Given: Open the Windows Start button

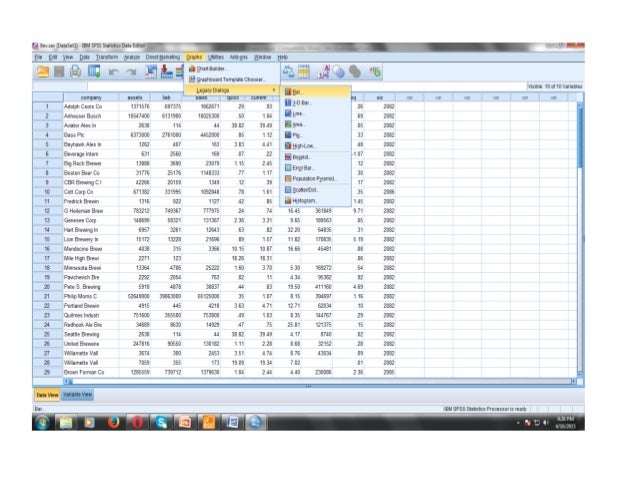Looking at the screenshot, I should pyautogui.click(x=42, y=423).
